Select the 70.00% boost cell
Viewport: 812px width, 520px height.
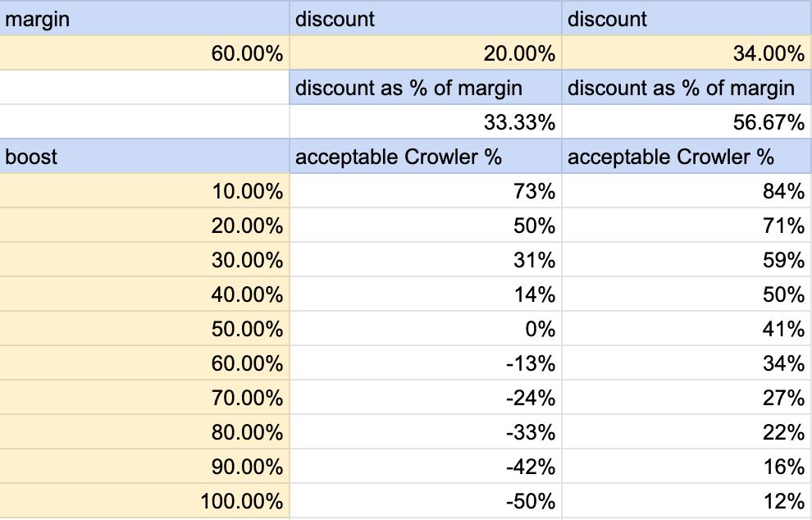click(x=144, y=398)
